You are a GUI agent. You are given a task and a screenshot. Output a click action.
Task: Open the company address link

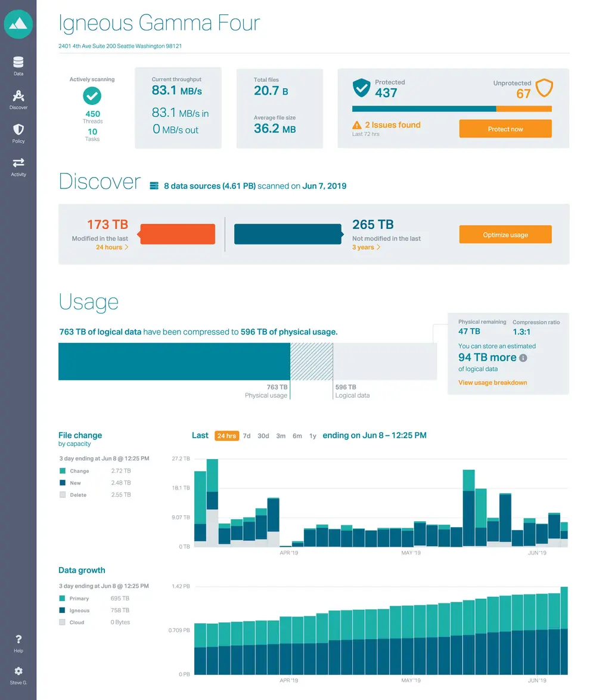tap(120, 46)
